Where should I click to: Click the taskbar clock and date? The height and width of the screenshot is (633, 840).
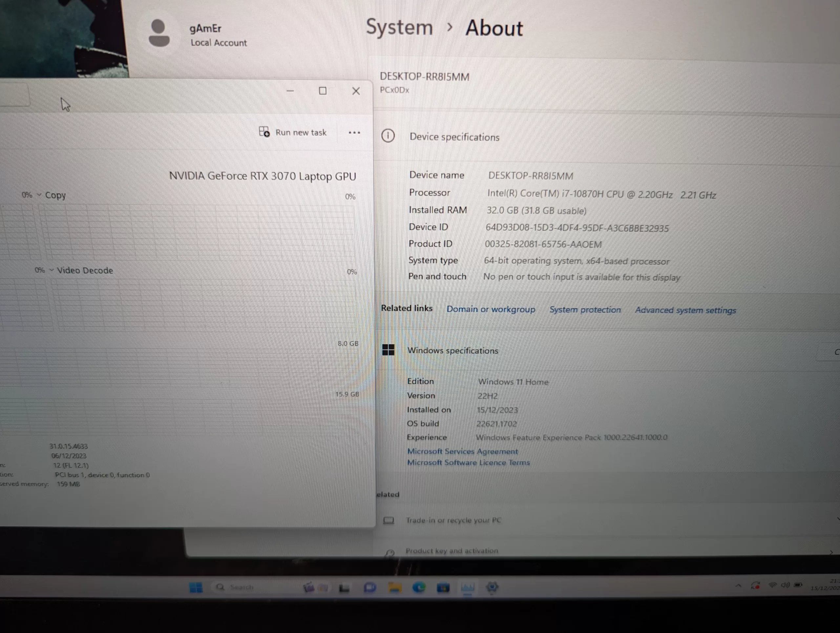tap(826, 584)
